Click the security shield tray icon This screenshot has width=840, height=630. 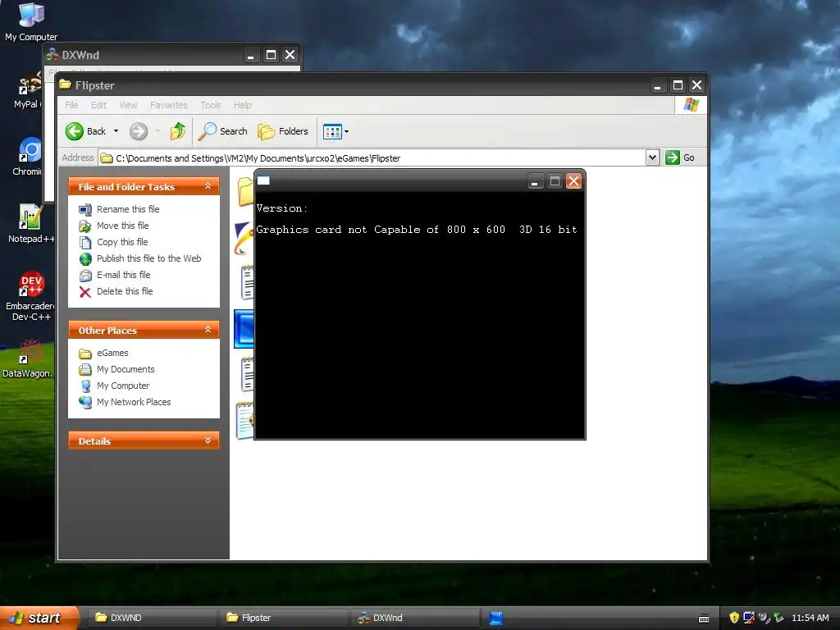(x=734, y=618)
